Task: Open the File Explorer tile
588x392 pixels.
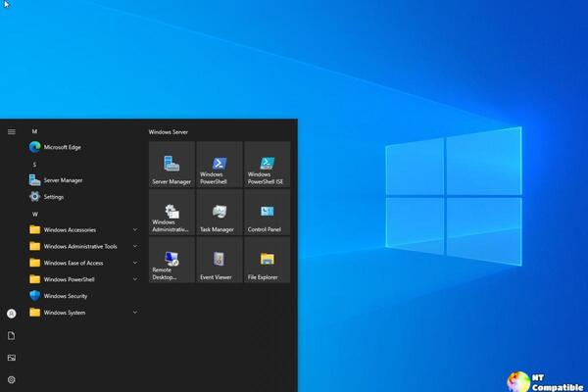Action: click(267, 260)
